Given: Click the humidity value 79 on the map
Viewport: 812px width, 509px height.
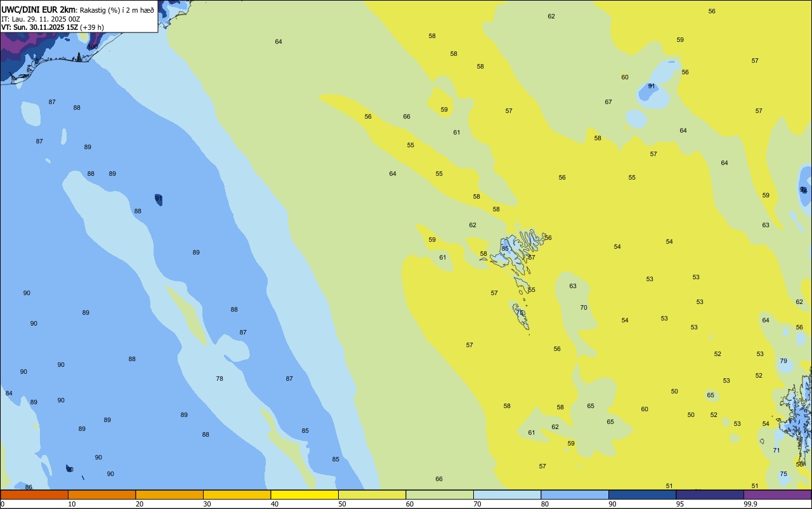Looking at the screenshot, I should click(783, 360).
